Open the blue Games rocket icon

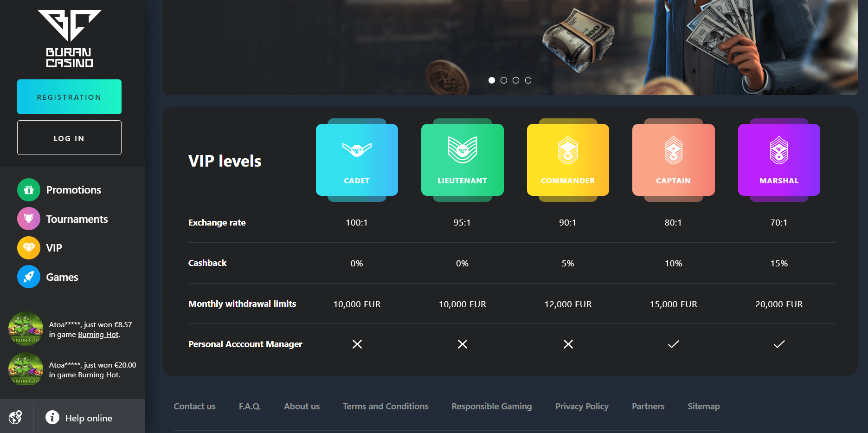pyautogui.click(x=29, y=277)
